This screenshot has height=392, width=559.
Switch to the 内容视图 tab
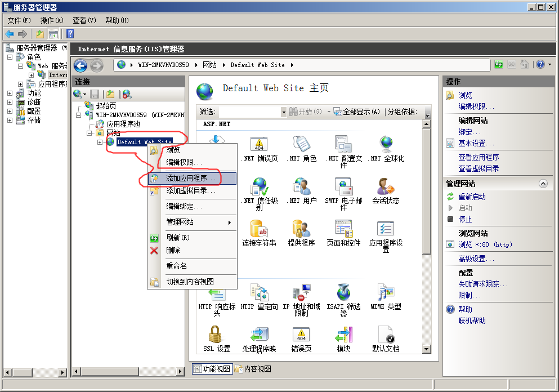tap(253, 369)
